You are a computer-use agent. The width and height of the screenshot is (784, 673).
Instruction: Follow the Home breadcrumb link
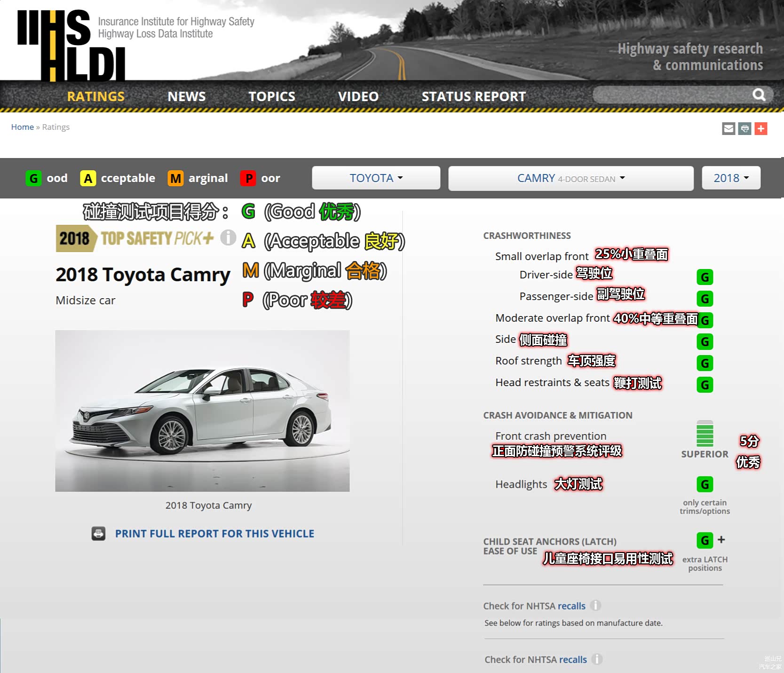point(22,127)
